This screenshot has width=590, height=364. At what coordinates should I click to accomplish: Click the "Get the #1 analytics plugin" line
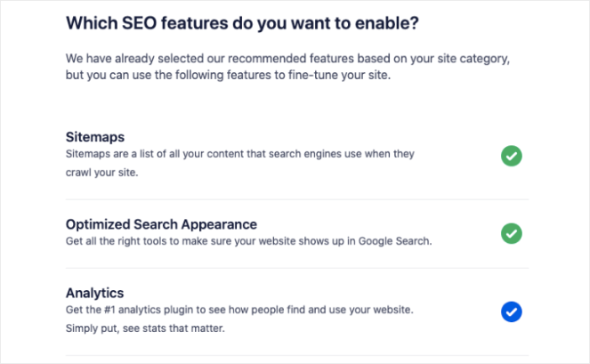(x=239, y=310)
